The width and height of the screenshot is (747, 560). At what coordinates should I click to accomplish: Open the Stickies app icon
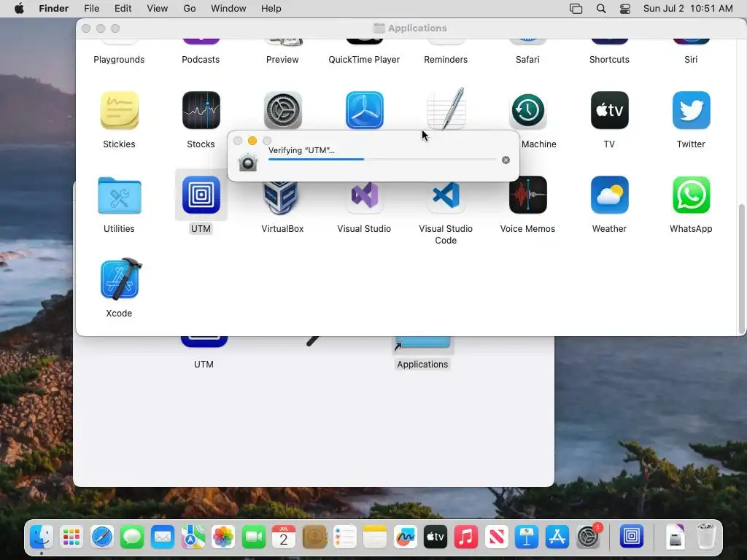pyautogui.click(x=119, y=111)
